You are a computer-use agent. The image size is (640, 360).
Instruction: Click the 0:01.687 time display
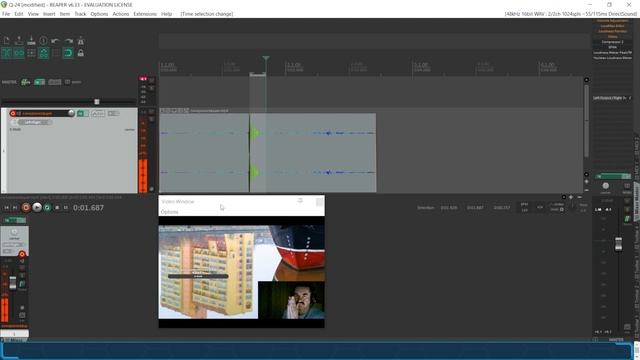(89, 208)
